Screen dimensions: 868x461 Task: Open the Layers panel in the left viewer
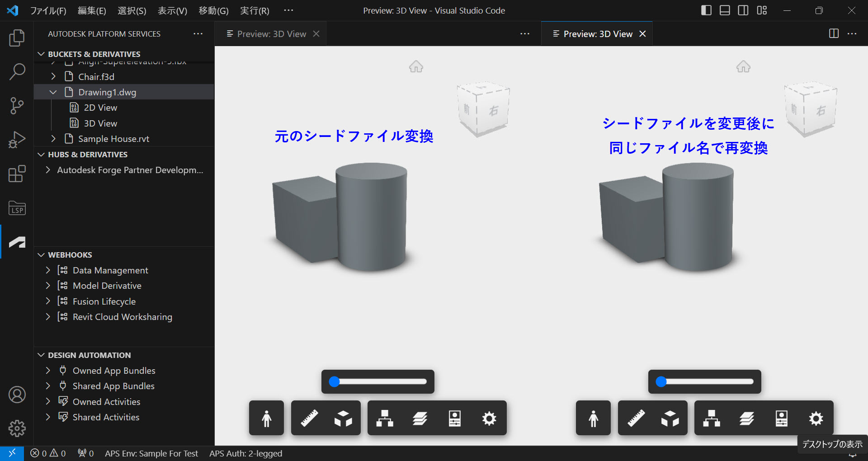coord(420,418)
